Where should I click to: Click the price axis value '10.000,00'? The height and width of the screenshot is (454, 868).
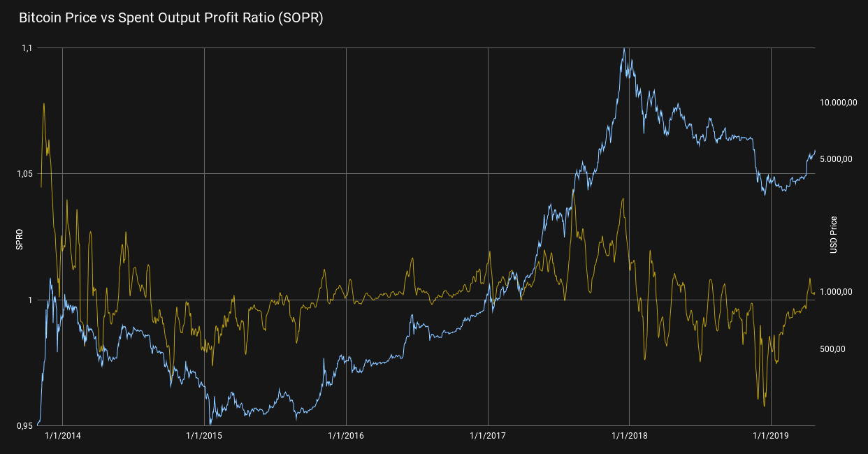[839, 103]
